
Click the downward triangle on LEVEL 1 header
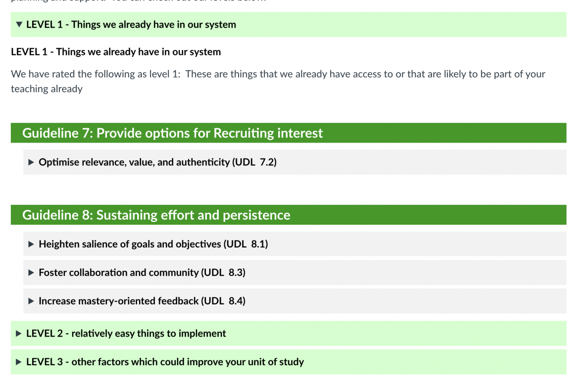point(19,24)
